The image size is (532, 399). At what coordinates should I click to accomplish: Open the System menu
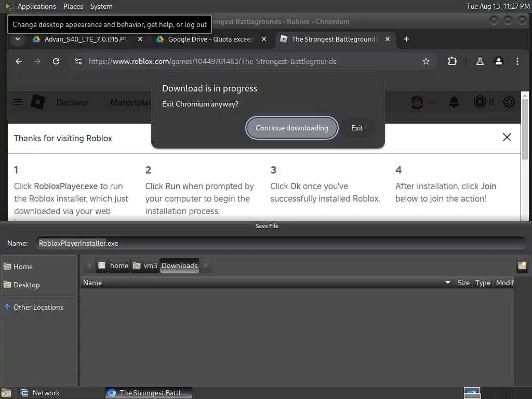pyautogui.click(x=101, y=6)
